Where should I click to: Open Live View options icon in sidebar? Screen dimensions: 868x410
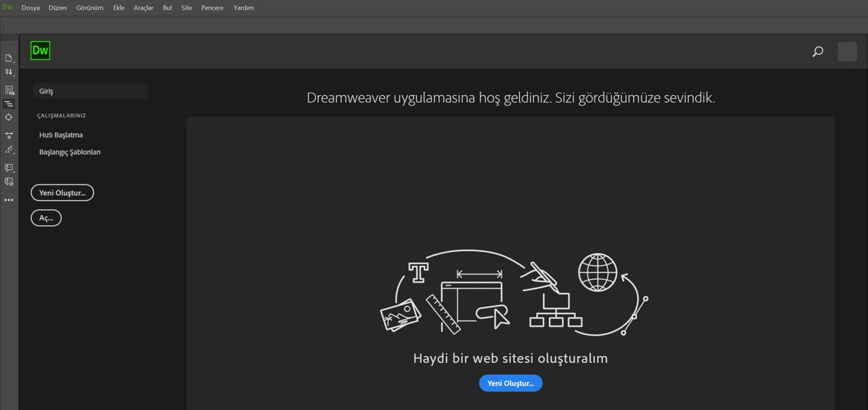[x=9, y=90]
